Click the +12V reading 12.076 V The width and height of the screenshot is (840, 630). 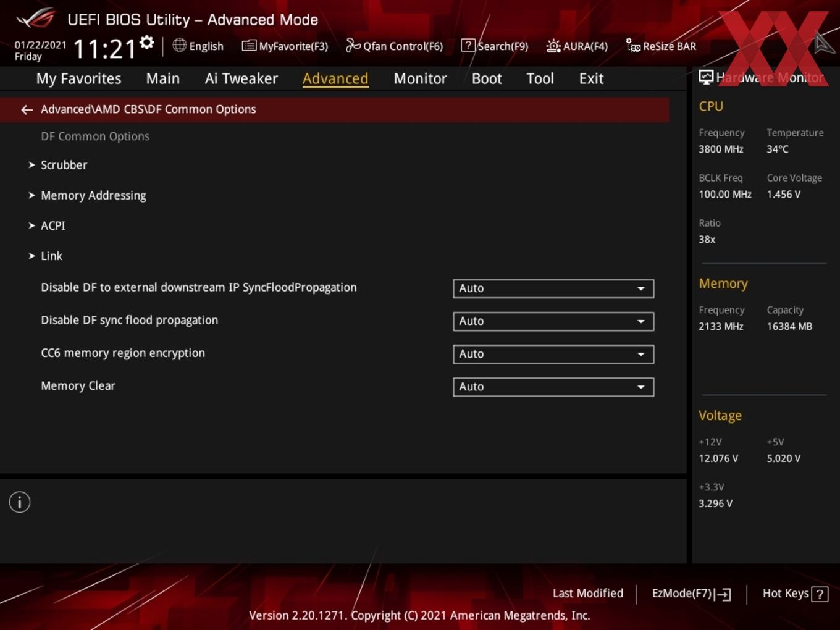click(x=718, y=458)
